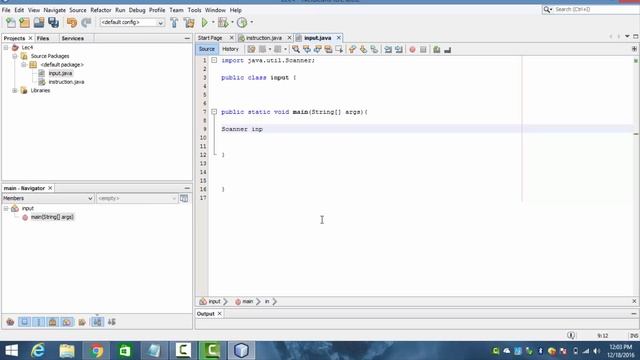Switch to the Files tab
Image resolution: width=640 pixels, height=360 pixels.
click(43, 38)
